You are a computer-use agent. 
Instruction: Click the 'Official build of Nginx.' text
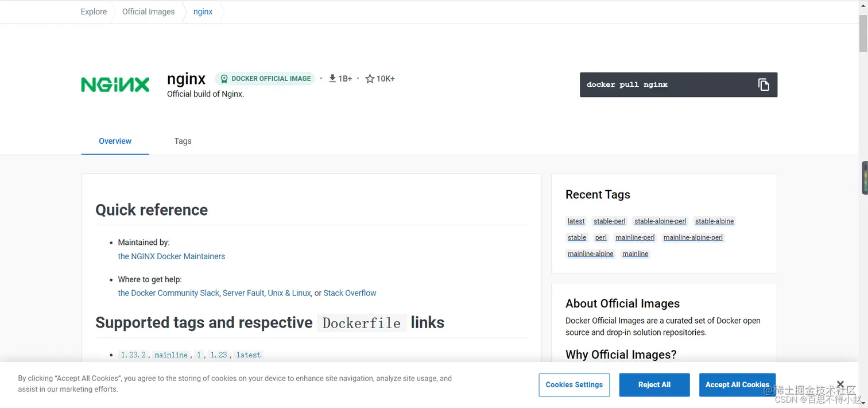(206, 94)
